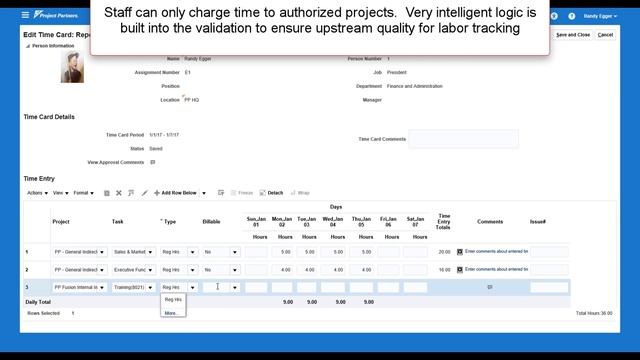Open the Actions menu
The image size is (640, 360).
pos(37,193)
